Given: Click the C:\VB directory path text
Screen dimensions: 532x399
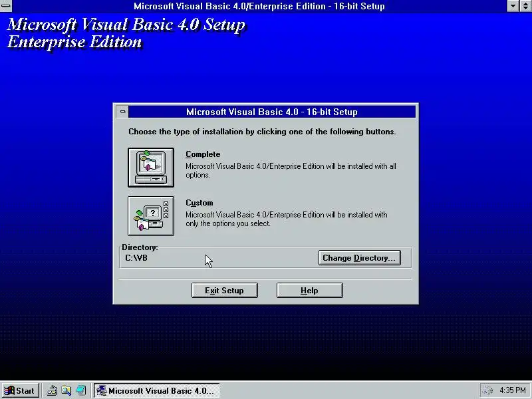Looking at the screenshot, I should tap(136, 258).
